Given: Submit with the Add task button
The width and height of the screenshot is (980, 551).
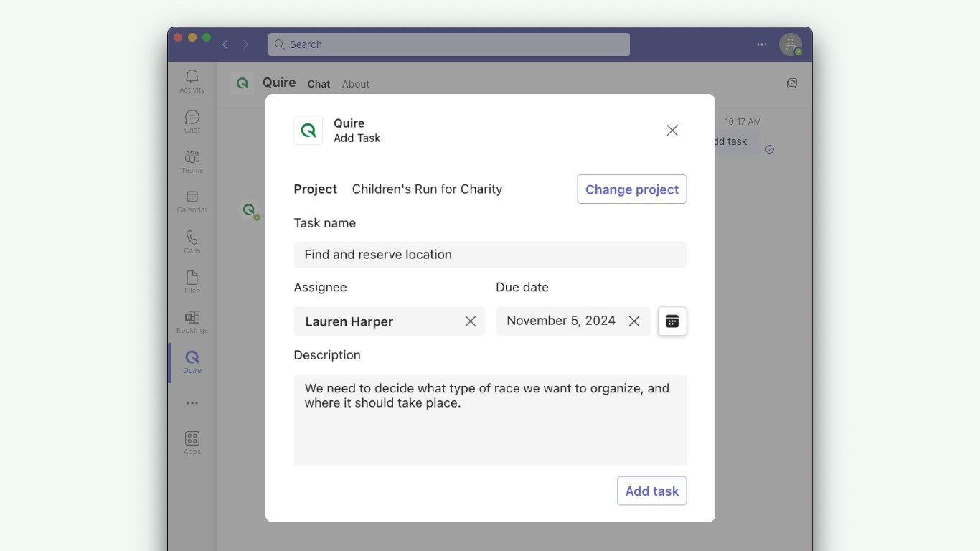Looking at the screenshot, I should [652, 491].
